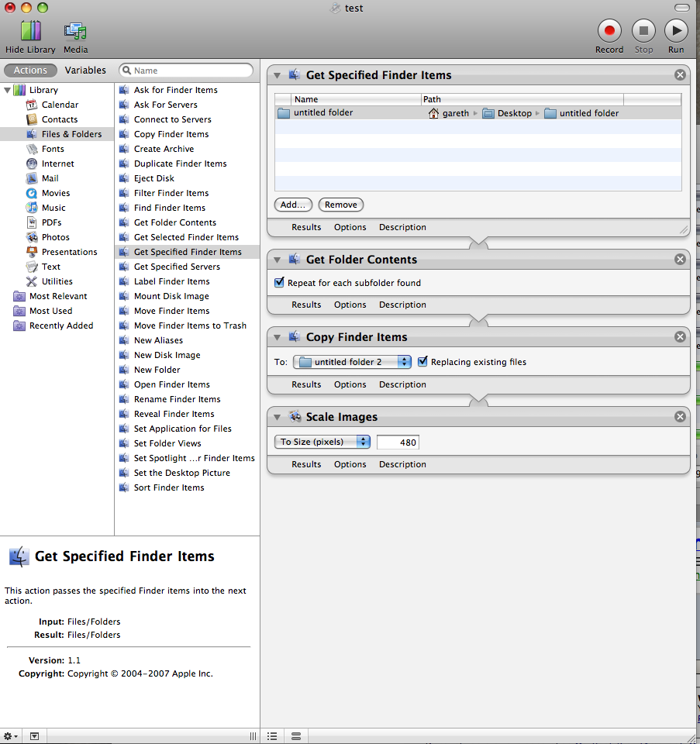Show Description of Copy Finder Items
The width and height of the screenshot is (700, 744).
402,384
